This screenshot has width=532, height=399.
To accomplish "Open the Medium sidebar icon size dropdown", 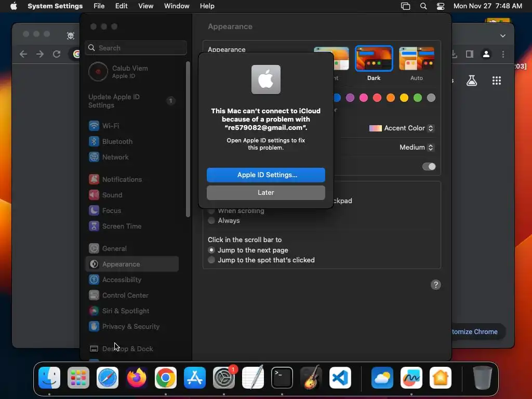I will [x=417, y=147].
